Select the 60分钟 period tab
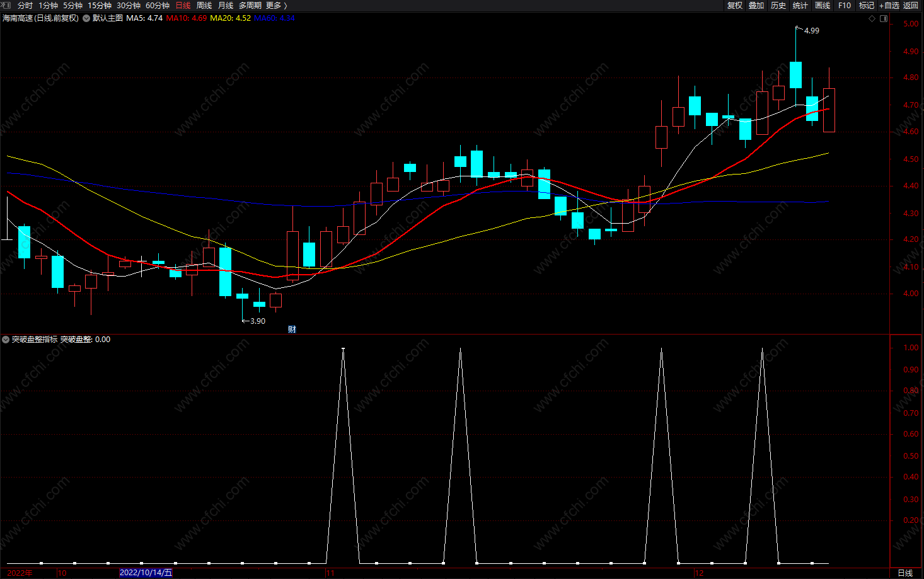This screenshot has height=579, width=924. point(158,5)
